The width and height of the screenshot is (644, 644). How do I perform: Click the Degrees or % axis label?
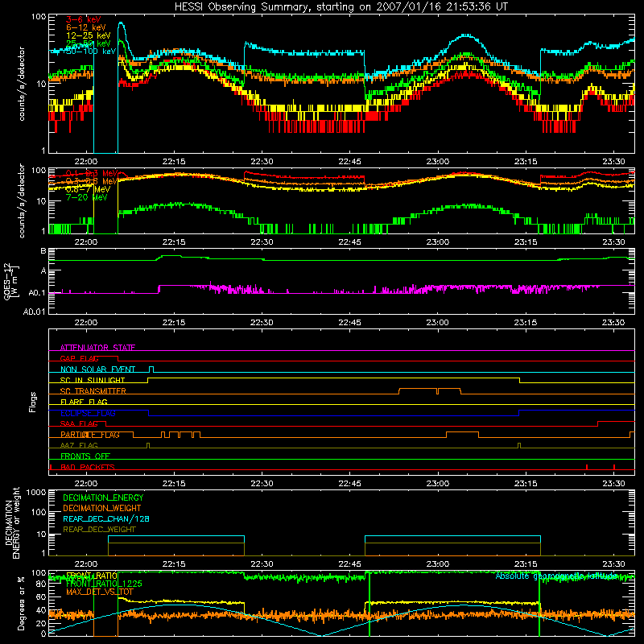coord(21,603)
